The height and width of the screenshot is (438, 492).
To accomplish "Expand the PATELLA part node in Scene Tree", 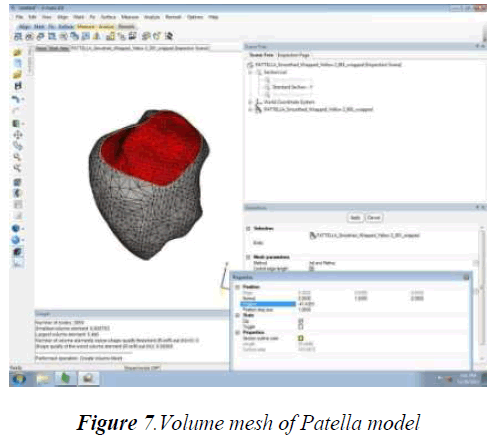I will pyautogui.click(x=250, y=109).
